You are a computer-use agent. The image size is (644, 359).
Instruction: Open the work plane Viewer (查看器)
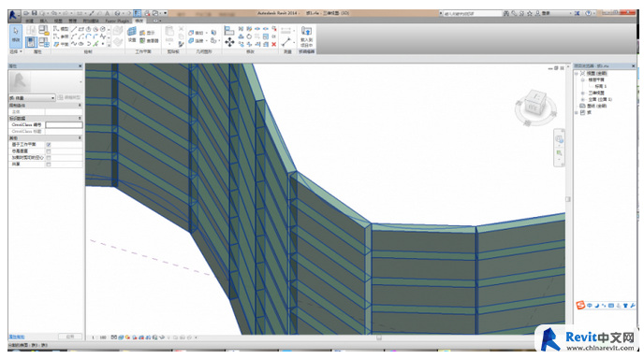(149, 40)
